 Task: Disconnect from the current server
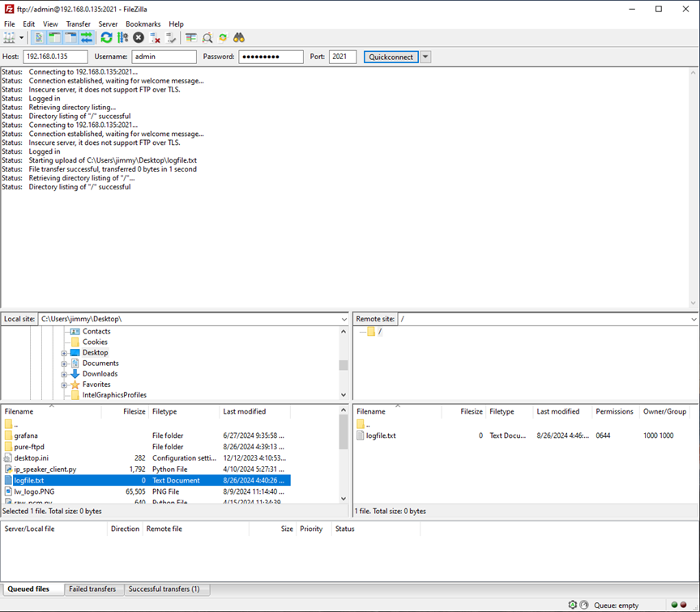tap(155, 38)
